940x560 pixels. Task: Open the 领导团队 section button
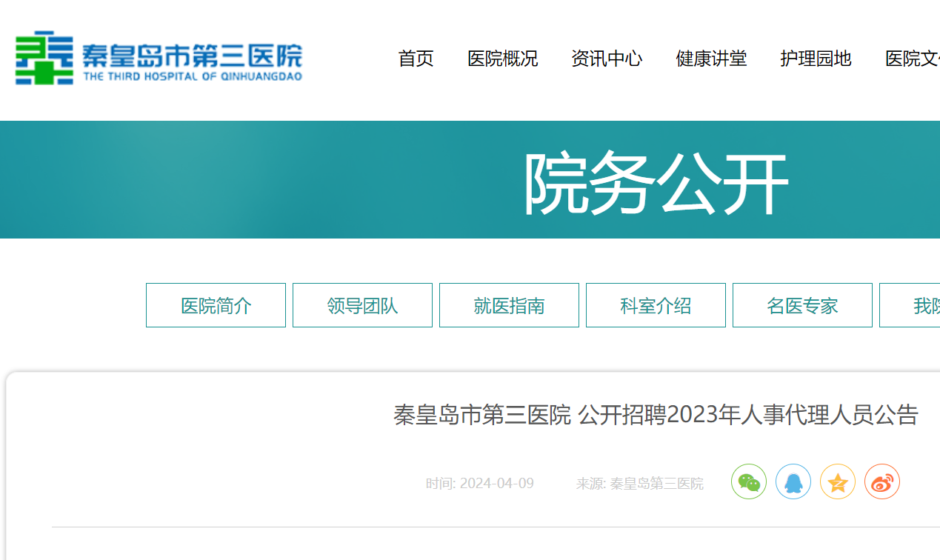[362, 305]
